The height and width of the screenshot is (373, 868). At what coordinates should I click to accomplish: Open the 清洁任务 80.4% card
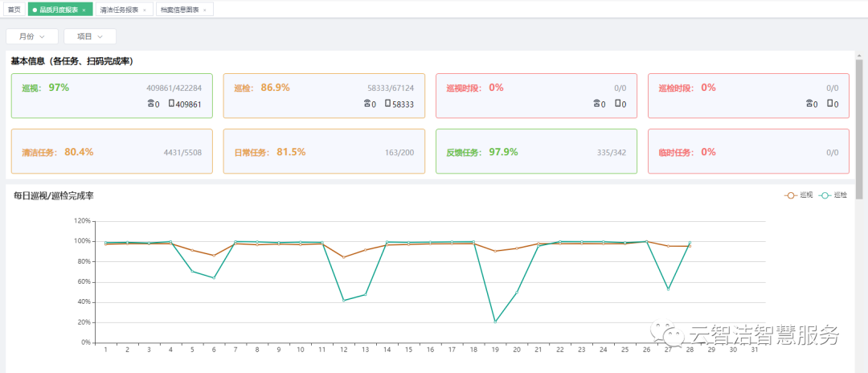pyautogui.click(x=112, y=152)
